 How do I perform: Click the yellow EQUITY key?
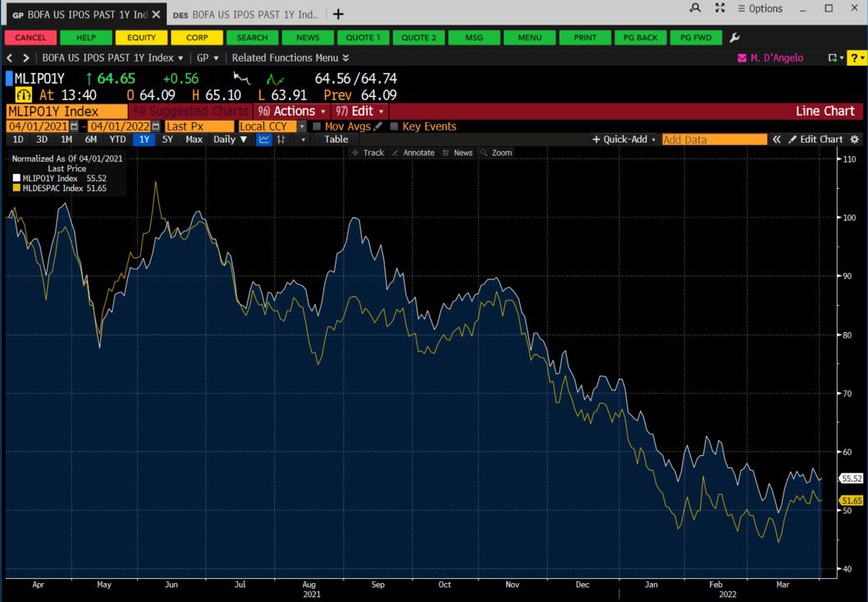pyautogui.click(x=141, y=38)
